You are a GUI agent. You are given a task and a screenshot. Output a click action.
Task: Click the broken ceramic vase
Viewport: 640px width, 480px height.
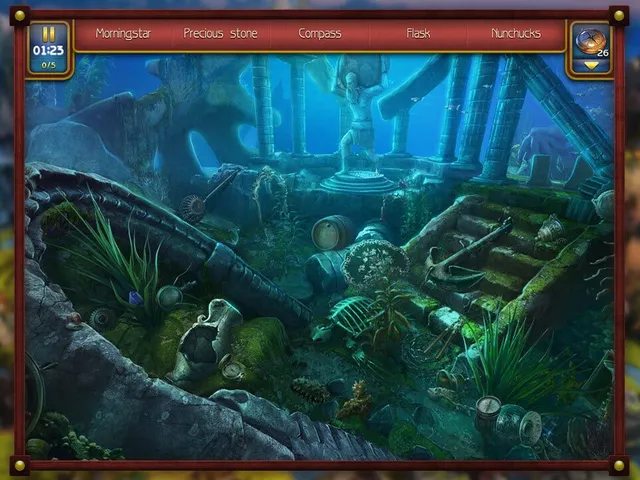[x=208, y=339]
